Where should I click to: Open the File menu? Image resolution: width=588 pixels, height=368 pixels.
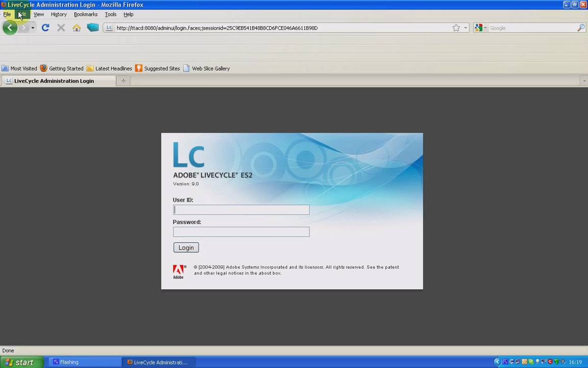(x=7, y=14)
